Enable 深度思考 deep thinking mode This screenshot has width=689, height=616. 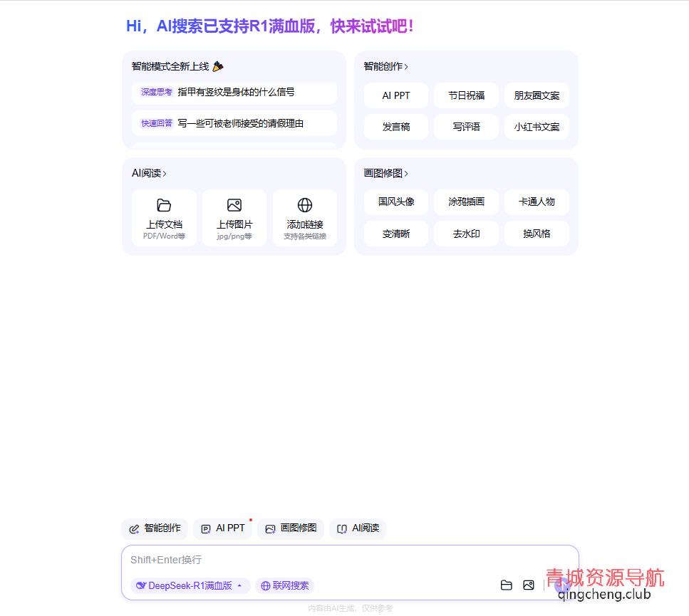[155, 91]
